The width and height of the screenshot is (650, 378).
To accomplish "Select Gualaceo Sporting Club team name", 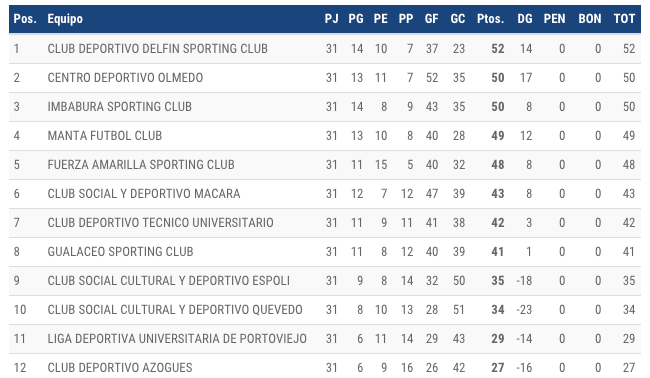I will 120,252.
